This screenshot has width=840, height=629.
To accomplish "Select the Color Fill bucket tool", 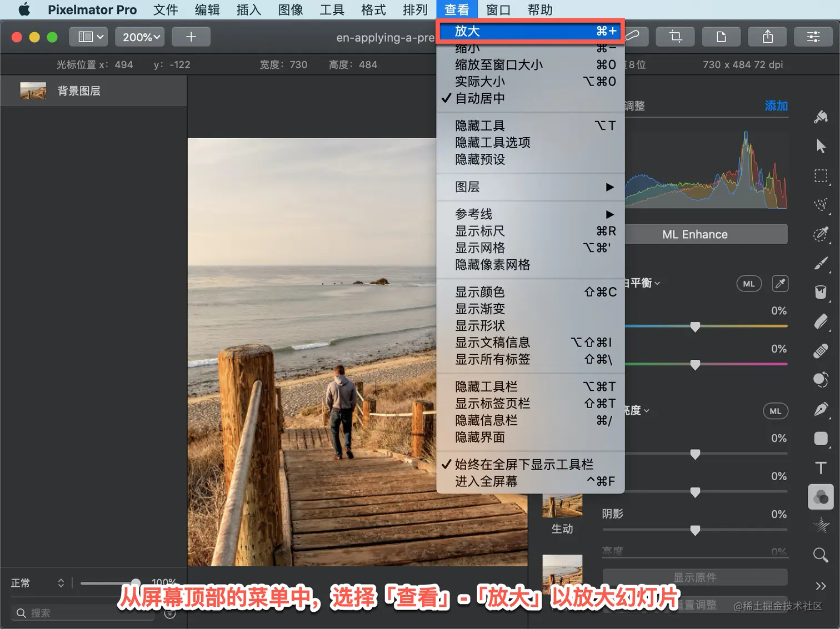I will (x=821, y=293).
